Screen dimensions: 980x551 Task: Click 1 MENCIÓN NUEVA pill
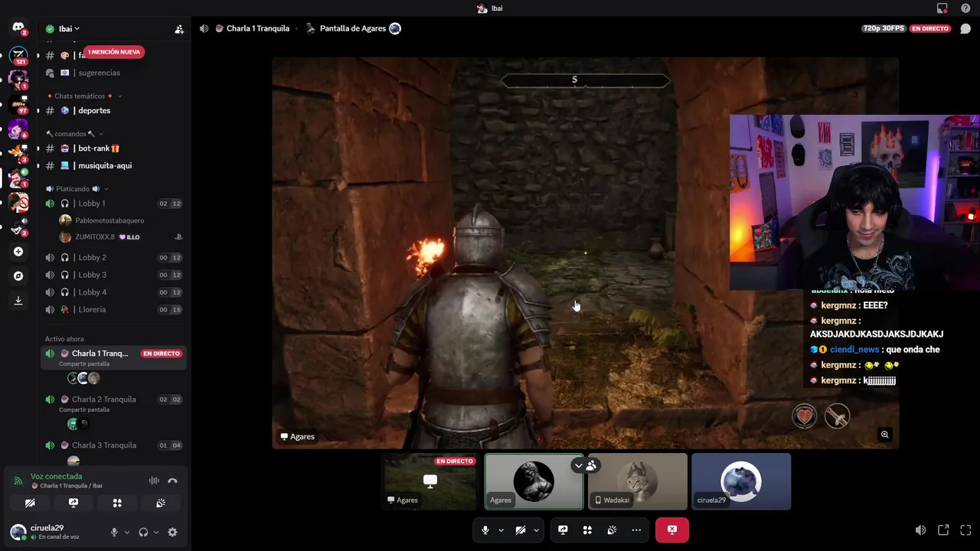click(x=114, y=52)
